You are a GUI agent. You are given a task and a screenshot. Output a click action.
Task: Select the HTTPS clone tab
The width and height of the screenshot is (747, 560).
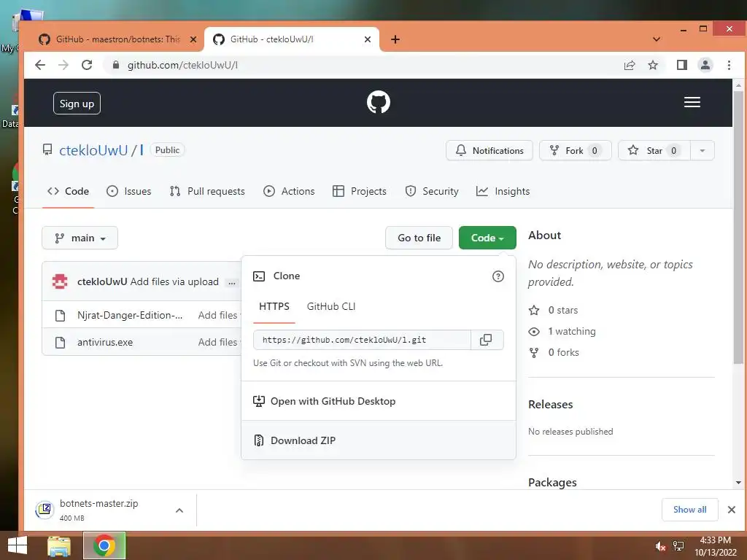coord(274,306)
